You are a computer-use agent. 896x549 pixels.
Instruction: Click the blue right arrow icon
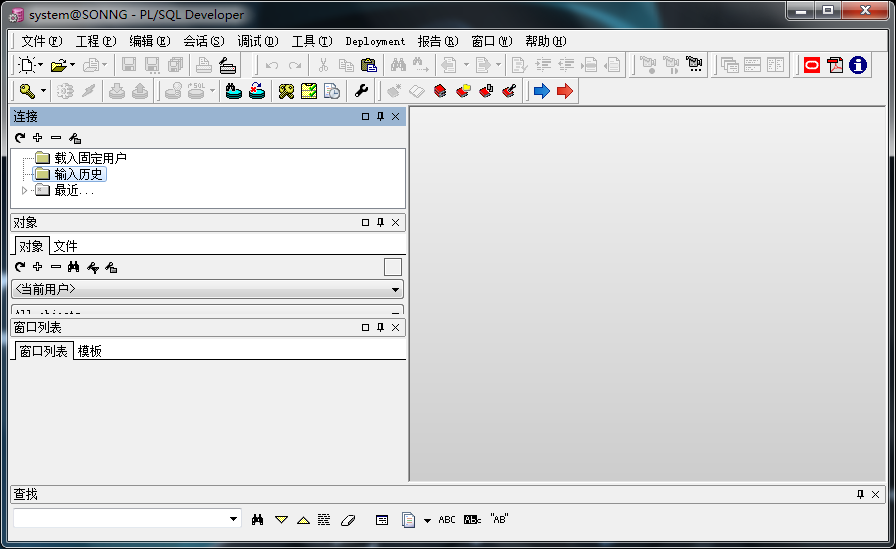point(542,91)
